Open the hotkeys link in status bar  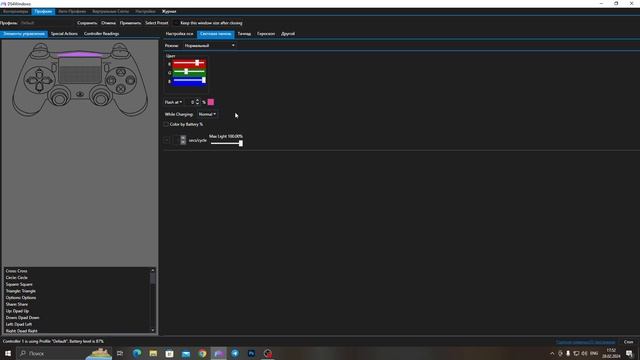[585, 342]
